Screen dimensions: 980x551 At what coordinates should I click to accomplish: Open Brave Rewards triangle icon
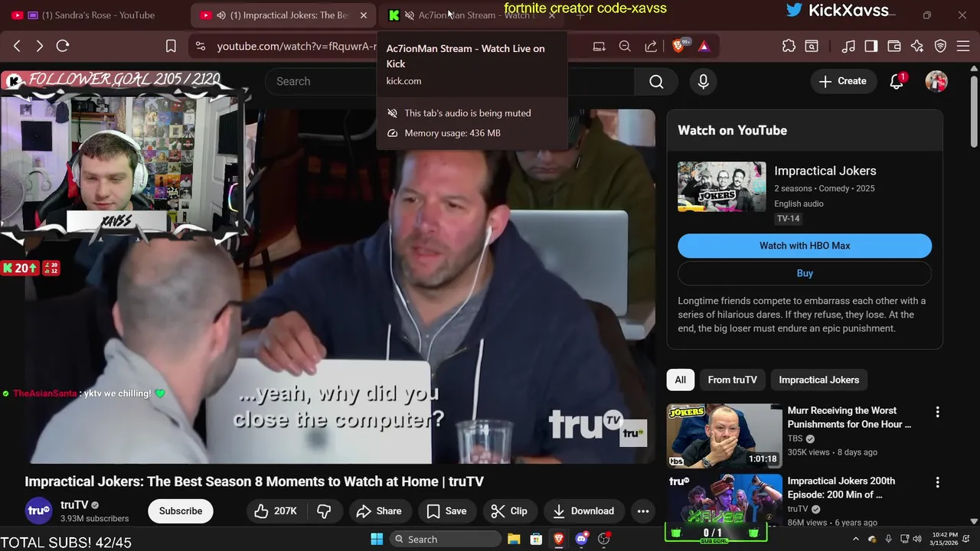tap(704, 46)
